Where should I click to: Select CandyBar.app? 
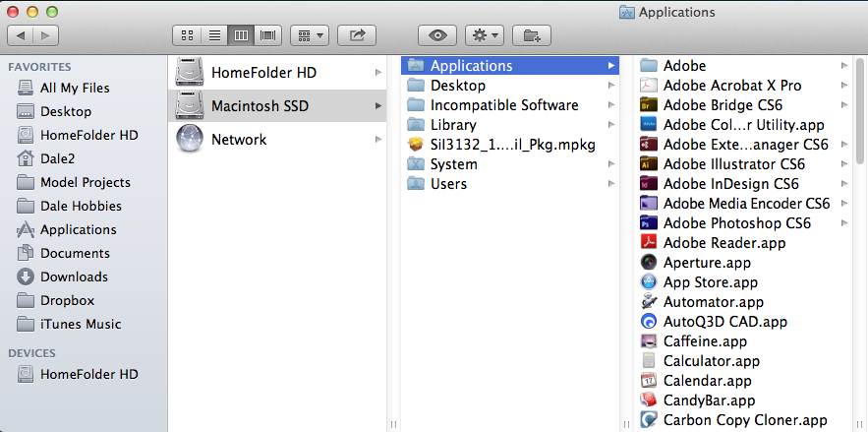coord(744,401)
